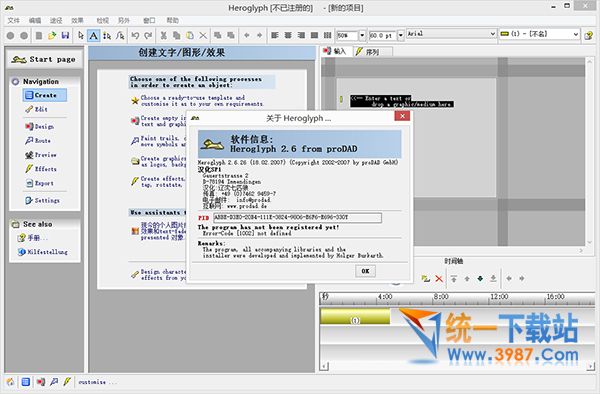Delete with the toolbar X icon
This screenshot has width=600, height=394.
203,36
